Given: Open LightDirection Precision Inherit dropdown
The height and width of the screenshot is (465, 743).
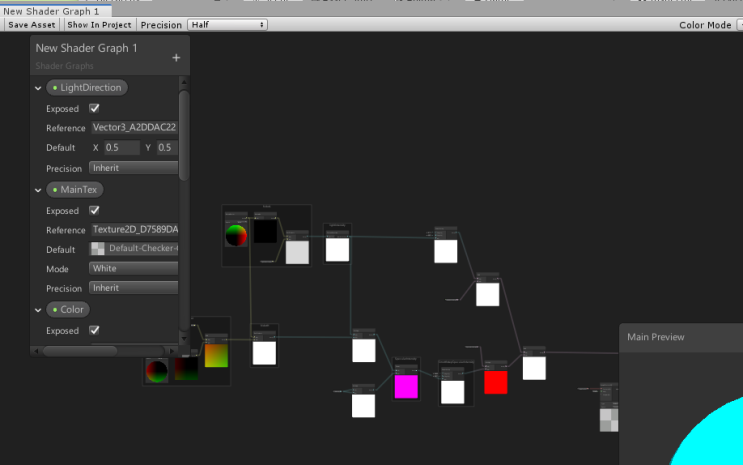Looking at the screenshot, I should (134, 168).
